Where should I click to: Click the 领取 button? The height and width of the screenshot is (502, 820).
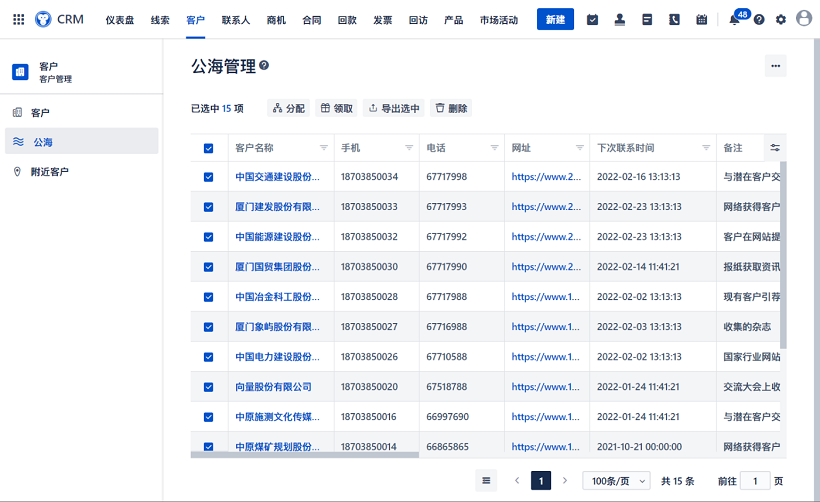[336, 108]
